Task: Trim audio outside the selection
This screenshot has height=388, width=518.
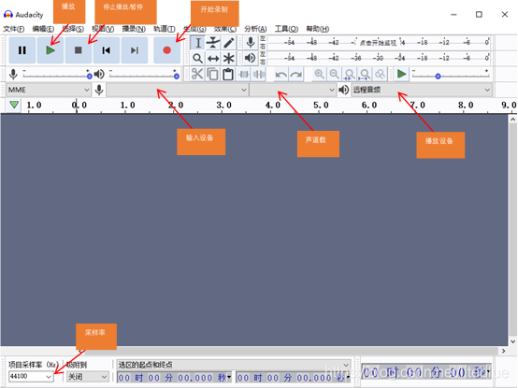Action: click(244, 74)
